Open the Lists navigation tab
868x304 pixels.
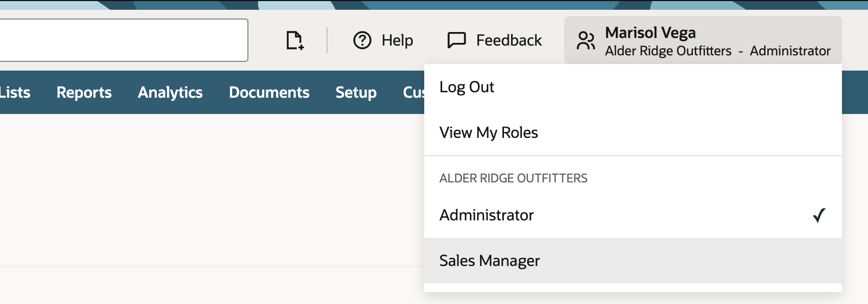[x=15, y=92]
